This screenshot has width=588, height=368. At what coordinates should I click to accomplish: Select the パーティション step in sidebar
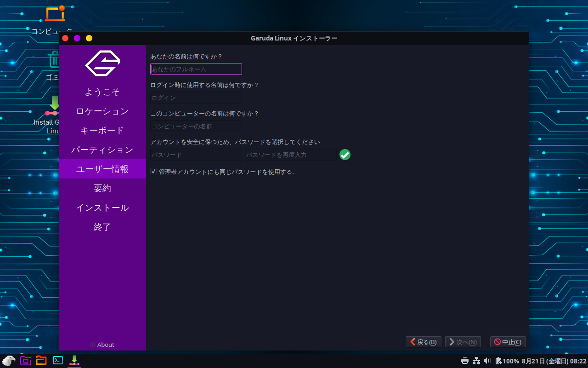(102, 150)
